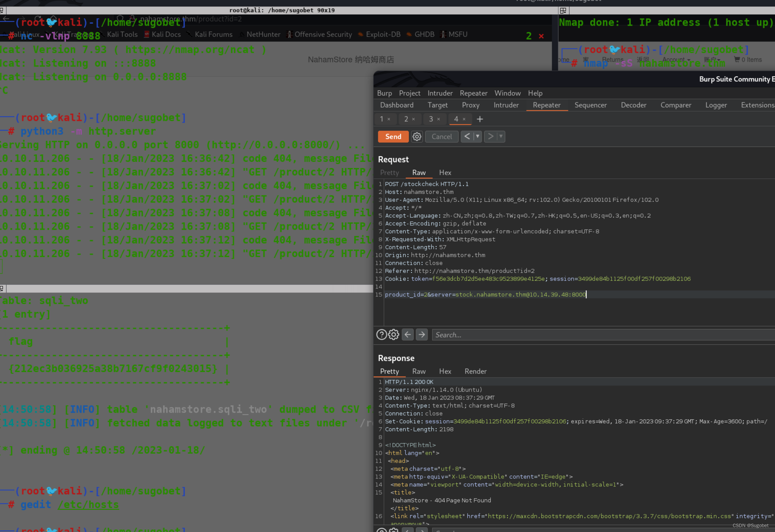
Task: Click the terminal split icon above nmap pane
Action: (x=563, y=11)
